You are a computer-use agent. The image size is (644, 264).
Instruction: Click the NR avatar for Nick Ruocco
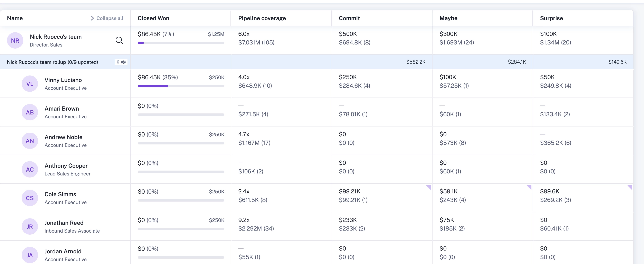pos(15,40)
